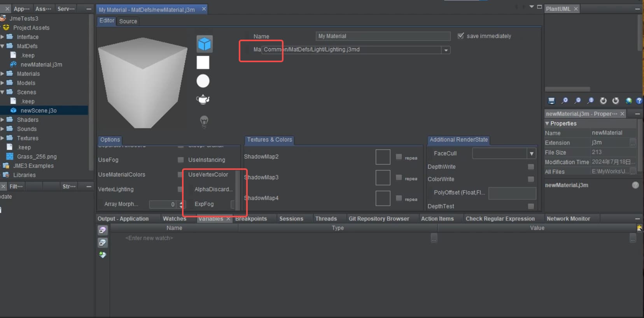This screenshot has width=644, height=318.
Task: Toggle save immediately checkbox
Action: click(461, 36)
